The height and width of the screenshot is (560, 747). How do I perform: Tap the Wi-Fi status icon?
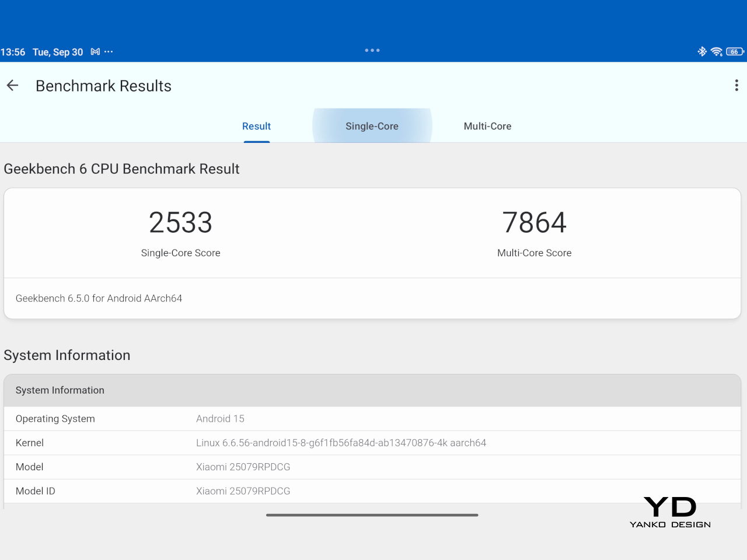pyautogui.click(x=717, y=52)
